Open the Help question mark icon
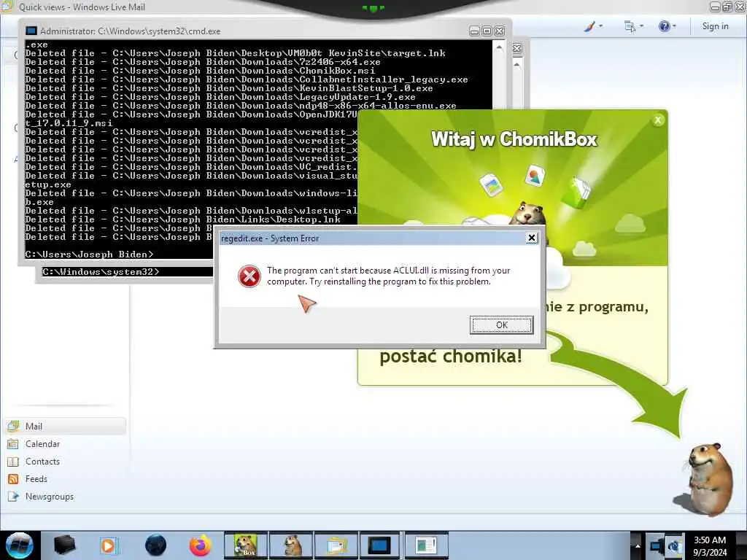 [x=664, y=26]
